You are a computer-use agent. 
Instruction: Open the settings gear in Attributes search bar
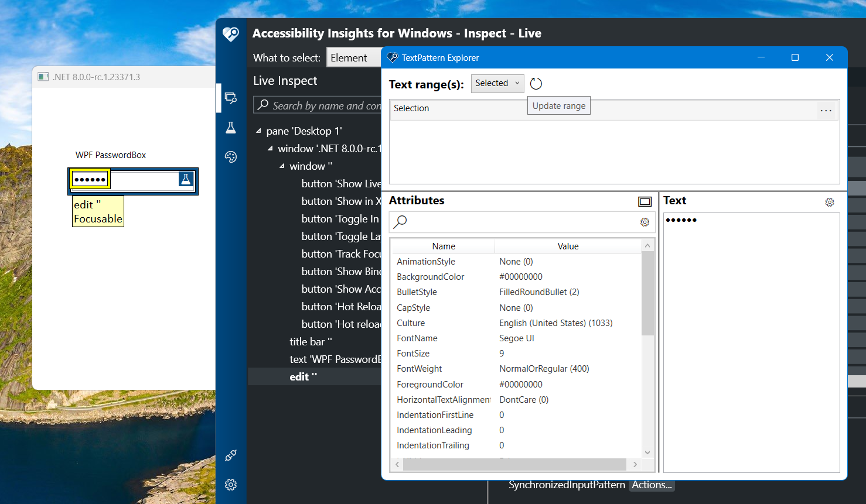(645, 222)
